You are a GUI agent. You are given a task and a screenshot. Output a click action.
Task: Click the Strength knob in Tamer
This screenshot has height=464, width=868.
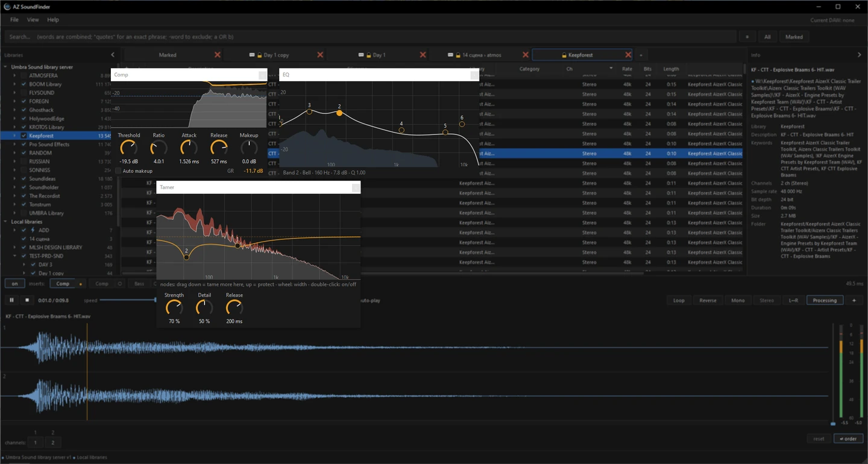coord(174,308)
